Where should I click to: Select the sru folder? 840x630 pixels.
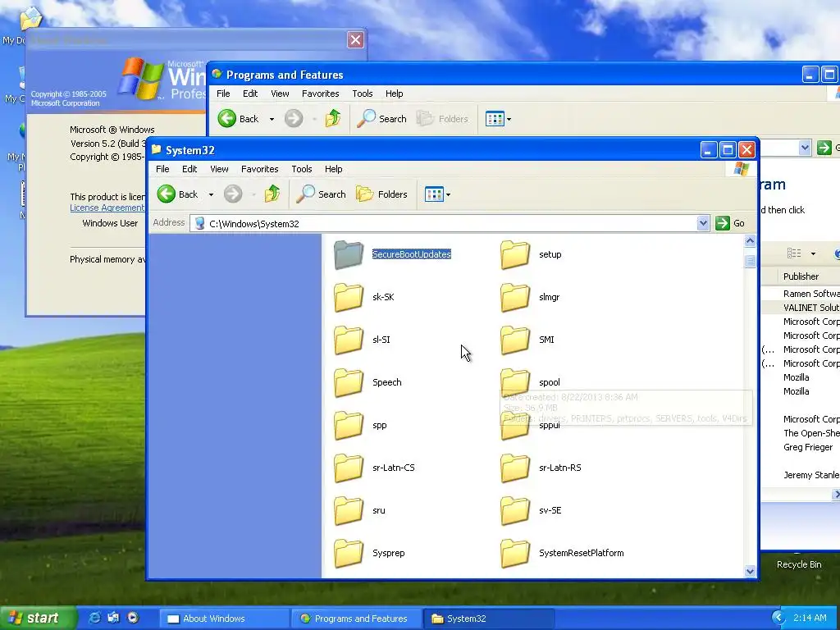click(359, 510)
